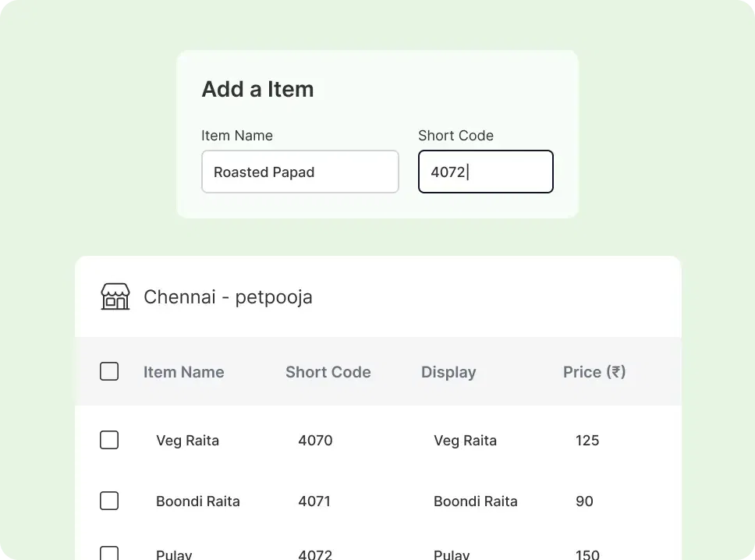Viewport: 755px width, 560px height.
Task: Check the checkbox next to Boondi Raita
Action: 109,501
